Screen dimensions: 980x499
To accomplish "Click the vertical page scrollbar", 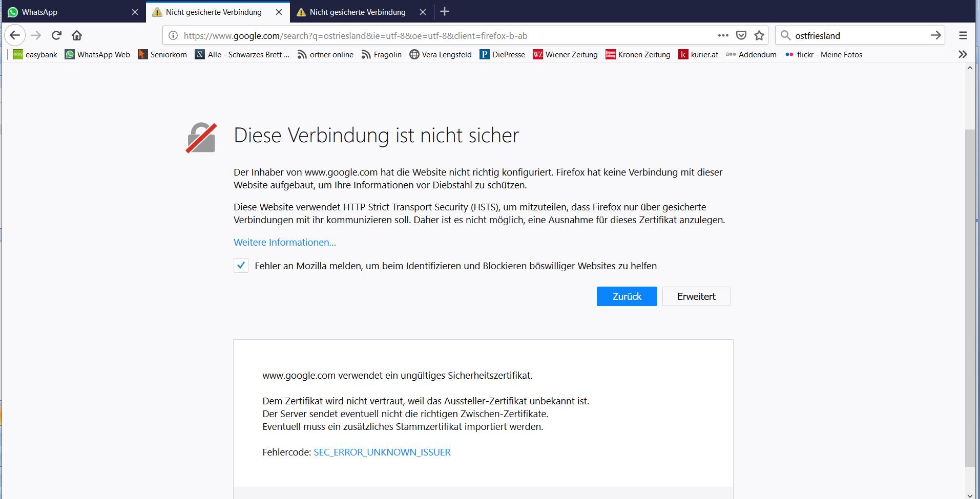I will pos(970,297).
